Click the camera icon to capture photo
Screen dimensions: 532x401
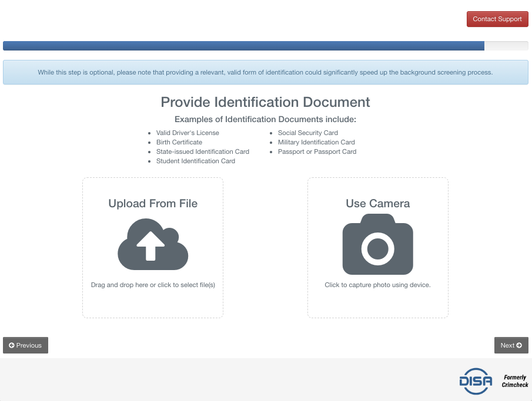coord(377,244)
